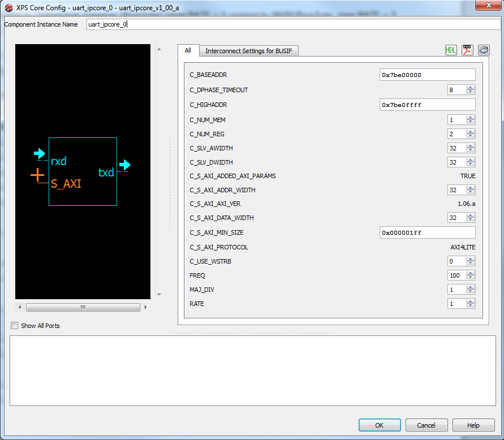Image resolution: width=504 pixels, height=440 pixels.
Task: Expand the S_AXI bus plus symbol
Action: 37,175
